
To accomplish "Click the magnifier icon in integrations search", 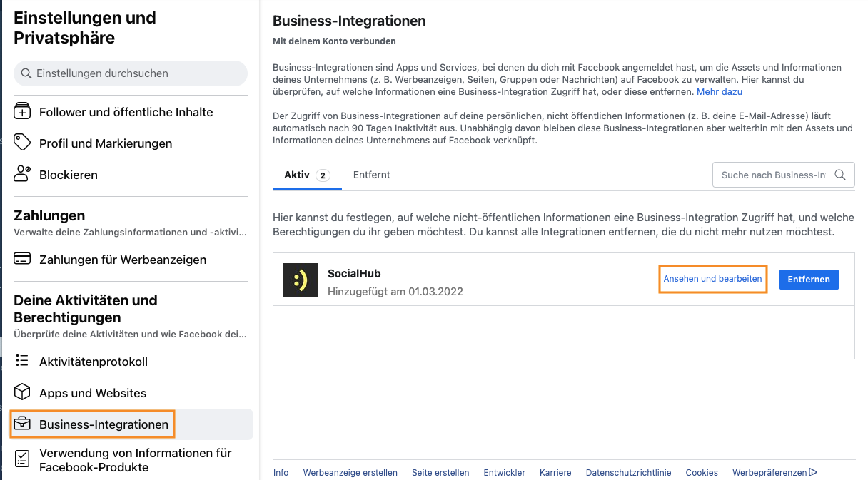I will (840, 175).
